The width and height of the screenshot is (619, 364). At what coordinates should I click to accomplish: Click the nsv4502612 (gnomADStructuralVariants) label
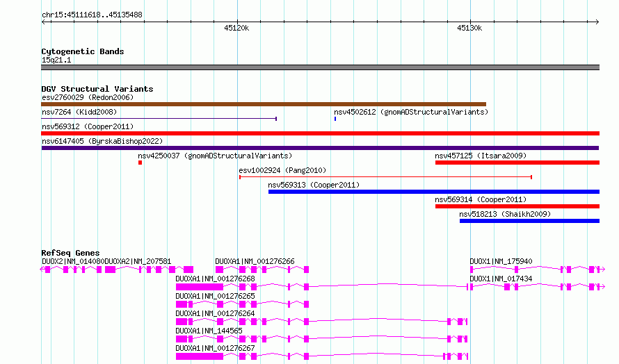point(411,112)
